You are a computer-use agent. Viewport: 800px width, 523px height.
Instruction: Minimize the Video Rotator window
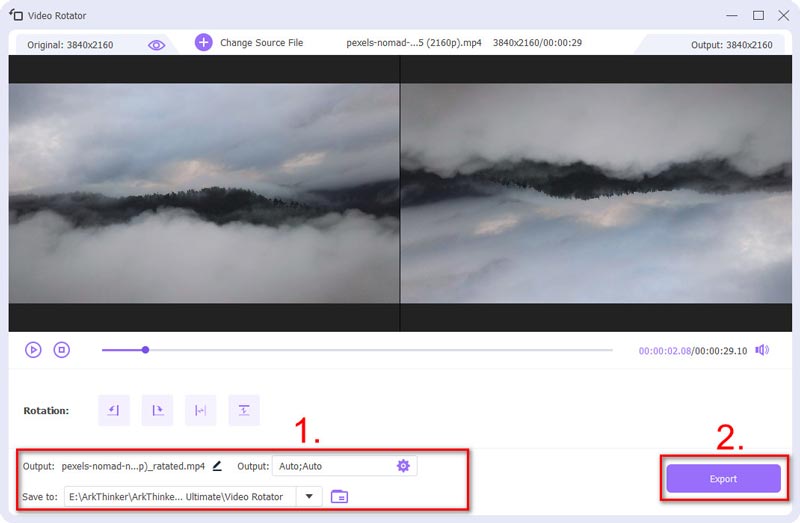click(732, 15)
